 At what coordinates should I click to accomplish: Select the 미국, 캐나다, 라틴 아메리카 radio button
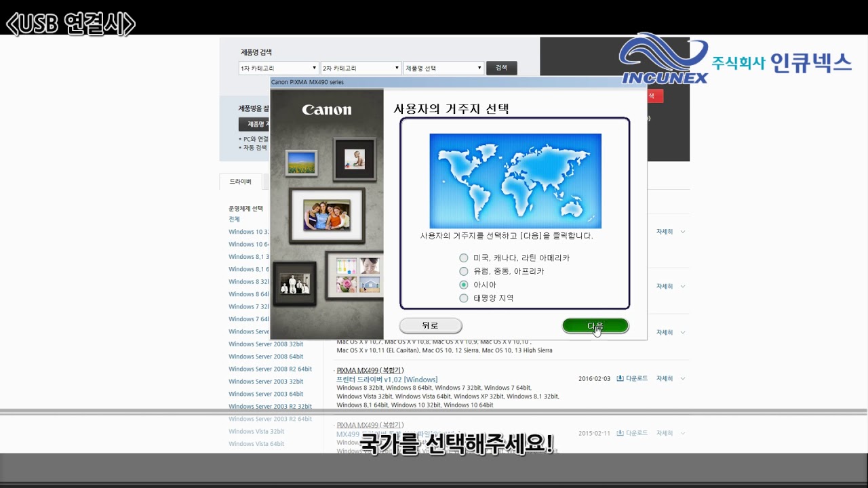(x=464, y=258)
